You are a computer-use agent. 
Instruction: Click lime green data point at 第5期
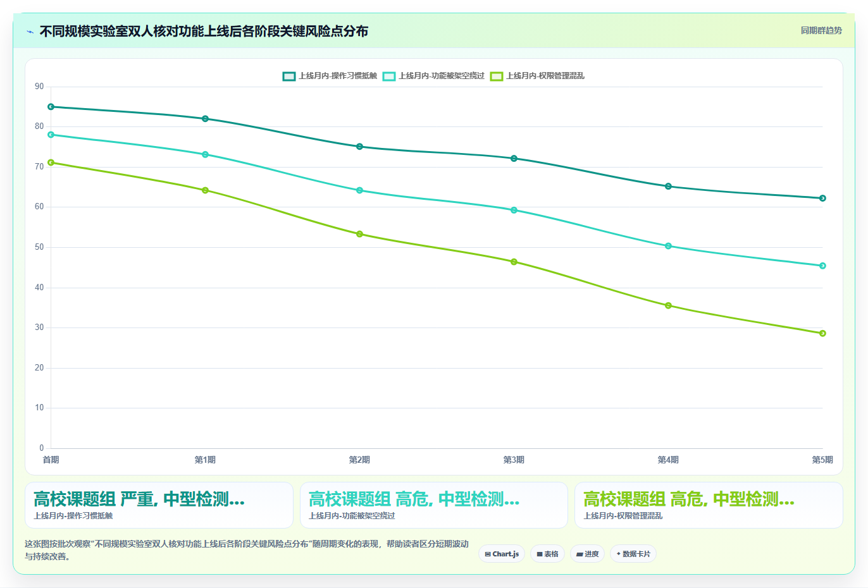tap(822, 333)
